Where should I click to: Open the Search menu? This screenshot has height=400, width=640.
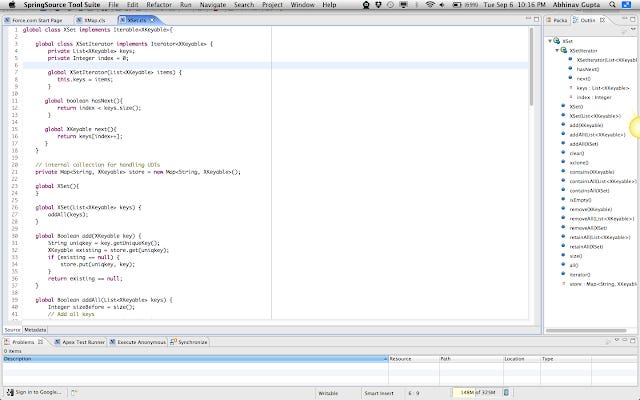point(244,5)
